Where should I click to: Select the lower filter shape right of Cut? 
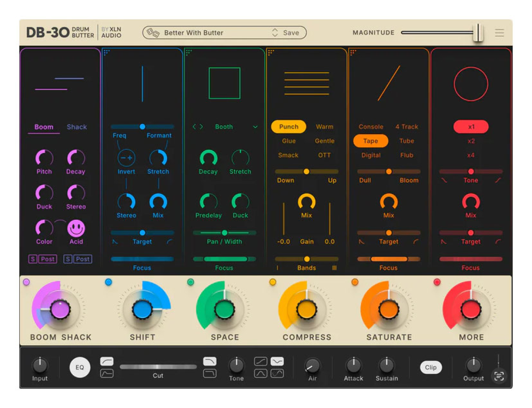[x=210, y=373]
